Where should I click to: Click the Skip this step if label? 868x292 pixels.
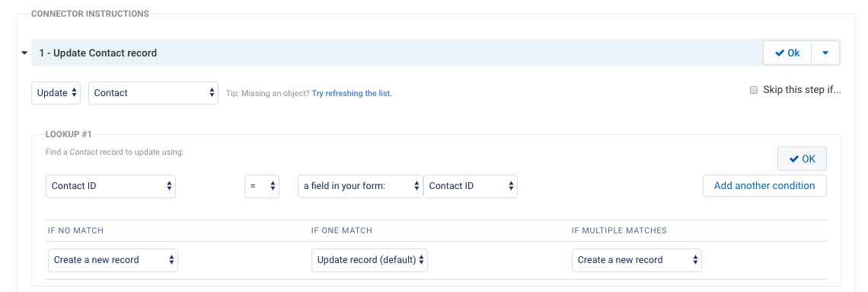tap(802, 90)
